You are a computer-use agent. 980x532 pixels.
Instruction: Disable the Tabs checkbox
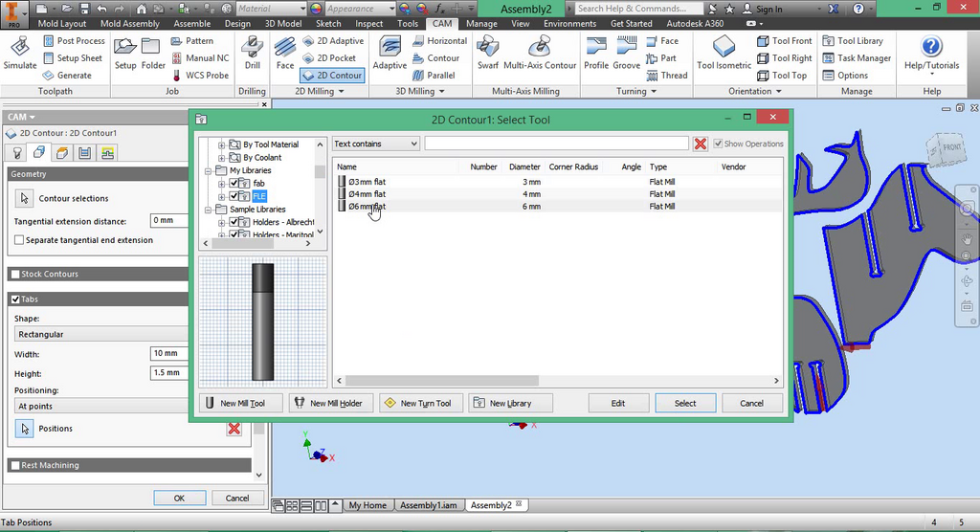click(15, 299)
